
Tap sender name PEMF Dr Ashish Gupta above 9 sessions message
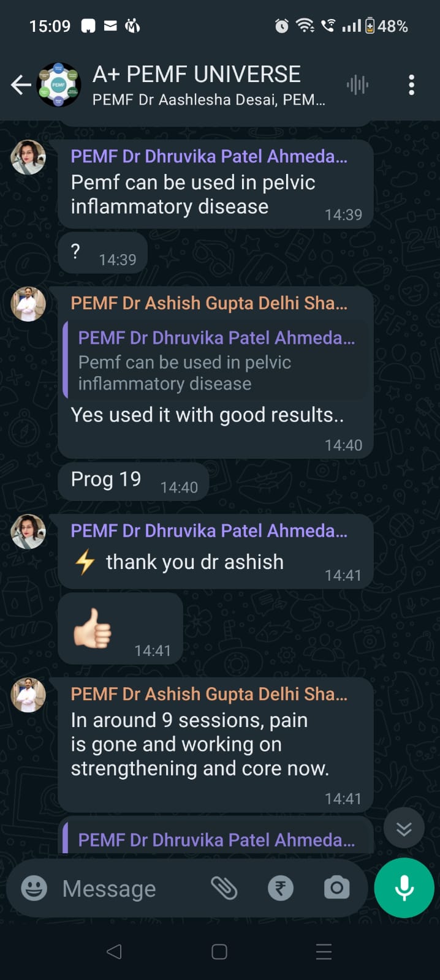tap(209, 694)
